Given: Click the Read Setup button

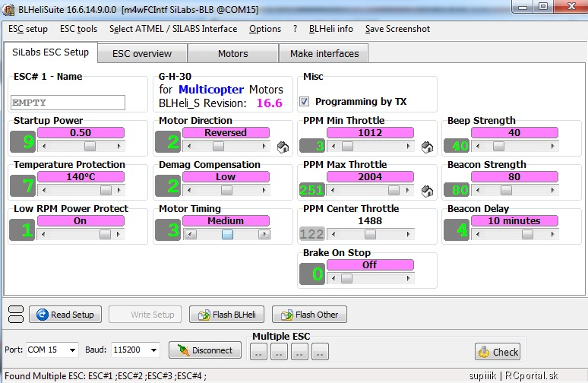Looking at the screenshot, I should [x=65, y=315].
